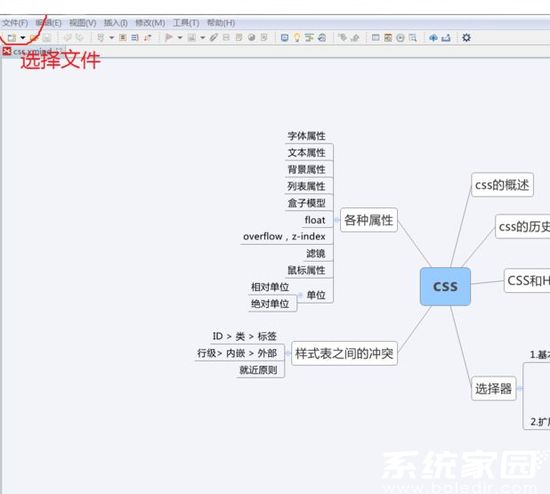Select the 盒子模型 subtopic
This screenshot has width=550, height=494.
[x=306, y=203]
